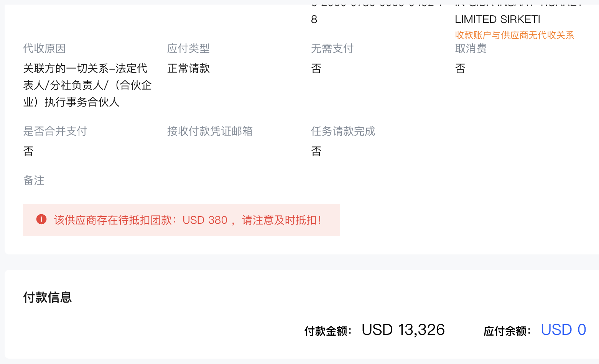Click the 应付余额 label
Image resolution: width=599 pixels, height=364 pixels.
[x=507, y=331]
